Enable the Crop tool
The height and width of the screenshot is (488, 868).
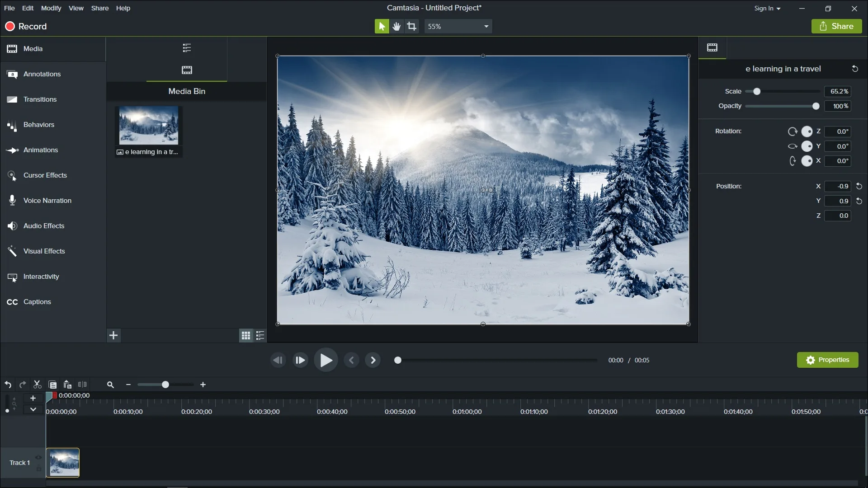pos(412,27)
